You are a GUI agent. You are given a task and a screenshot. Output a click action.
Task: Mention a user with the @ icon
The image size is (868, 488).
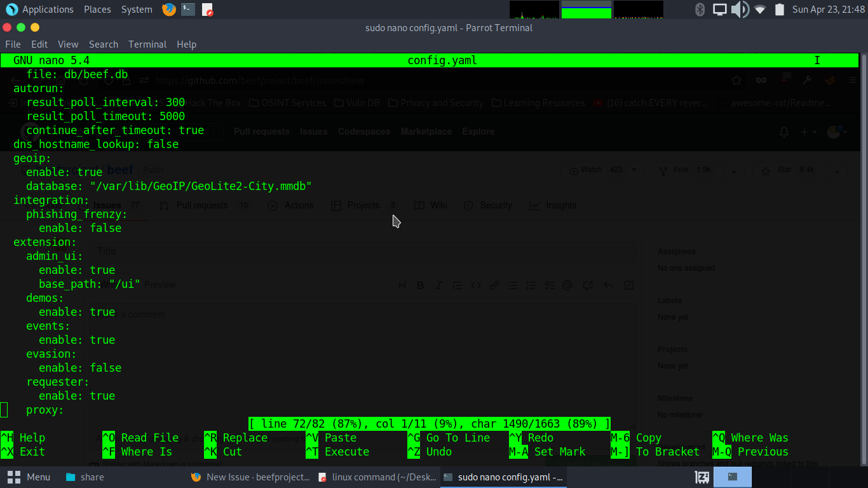pyautogui.click(x=567, y=285)
